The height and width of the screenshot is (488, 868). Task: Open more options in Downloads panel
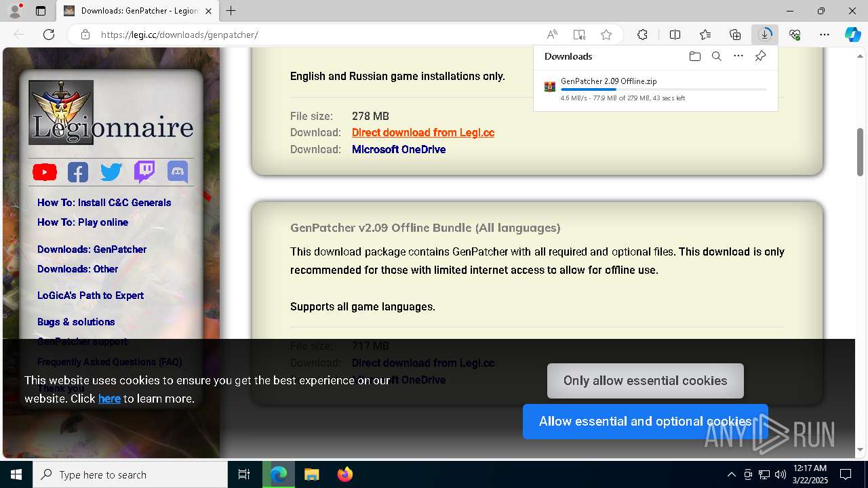click(738, 56)
